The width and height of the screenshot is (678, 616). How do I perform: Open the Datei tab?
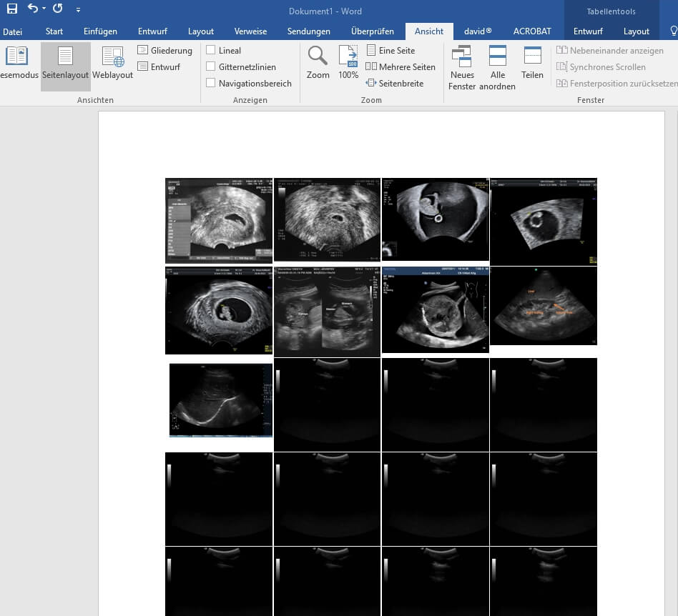[12, 31]
